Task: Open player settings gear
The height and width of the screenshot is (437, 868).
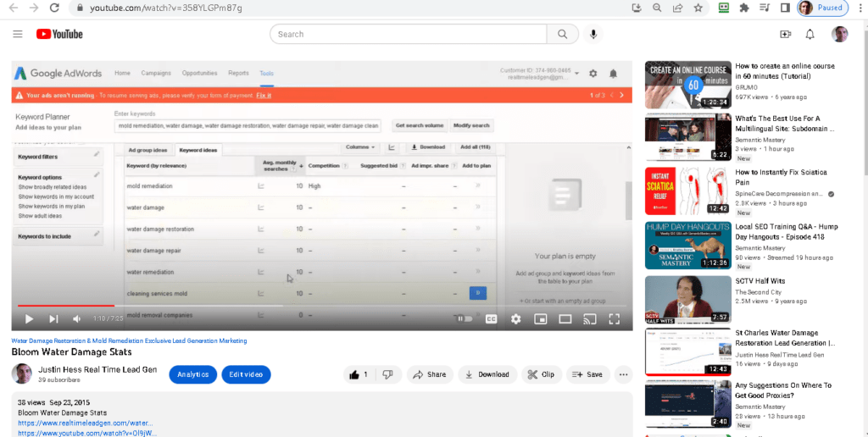Action: [x=516, y=318]
